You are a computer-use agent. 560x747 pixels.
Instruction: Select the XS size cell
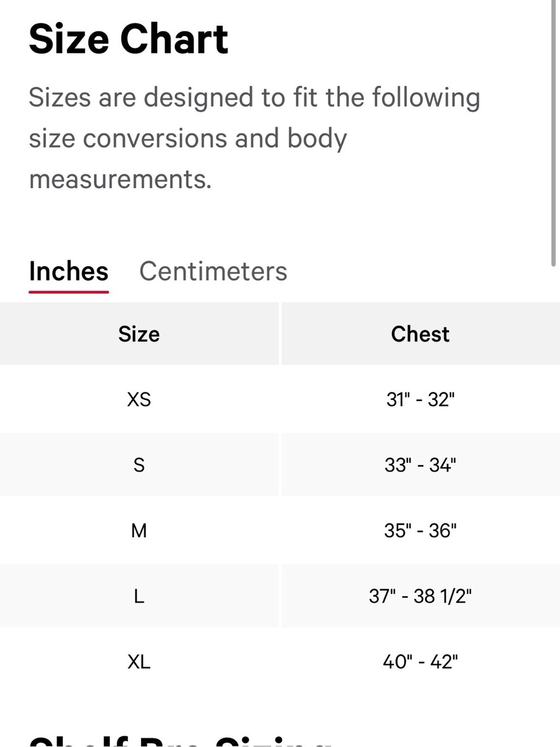139,400
